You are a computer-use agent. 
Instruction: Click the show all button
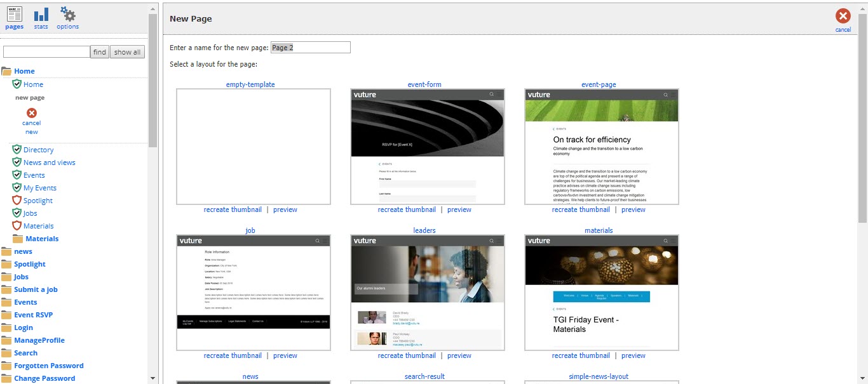pyautogui.click(x=128, y=52)
